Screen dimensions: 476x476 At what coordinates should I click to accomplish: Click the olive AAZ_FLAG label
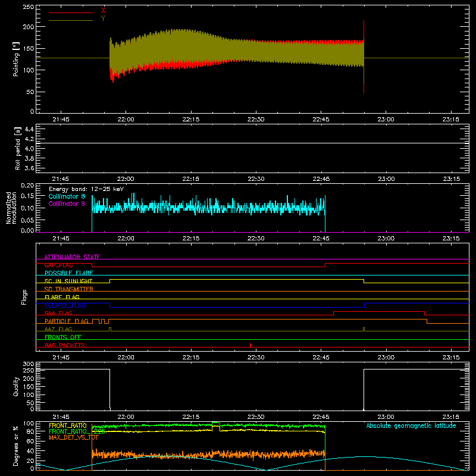coord(58,329)
